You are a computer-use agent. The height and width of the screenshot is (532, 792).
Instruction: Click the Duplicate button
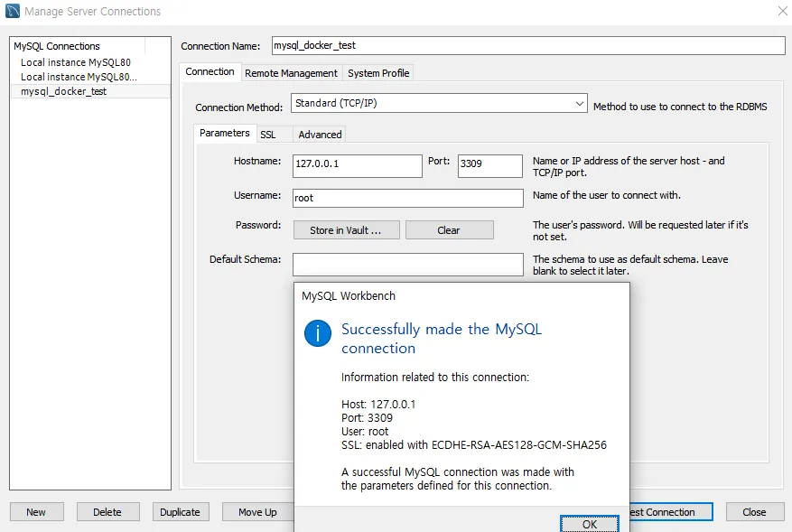(x=180, y=512)
